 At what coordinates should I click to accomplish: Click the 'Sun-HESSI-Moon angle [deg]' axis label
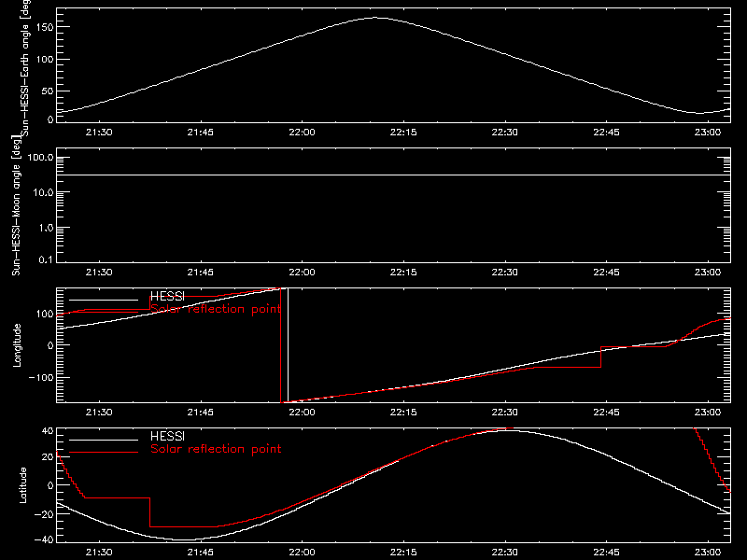point(16,205)
